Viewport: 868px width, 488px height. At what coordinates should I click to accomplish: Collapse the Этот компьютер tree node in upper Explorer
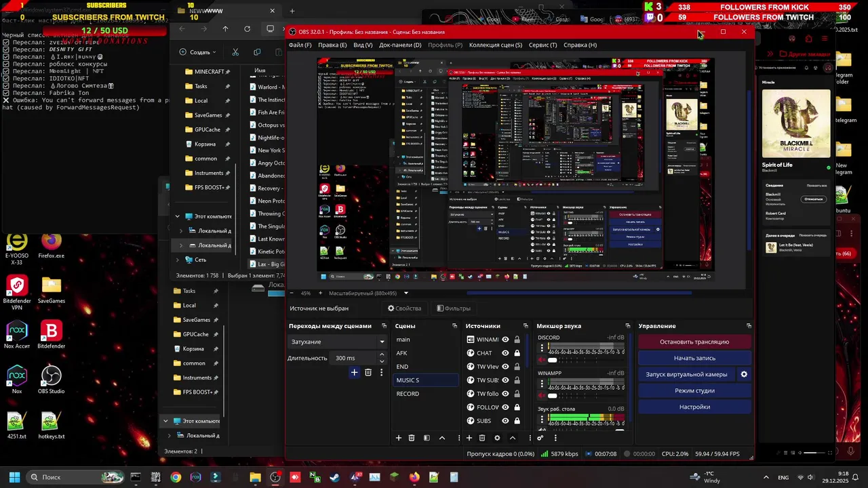[178, 216]
